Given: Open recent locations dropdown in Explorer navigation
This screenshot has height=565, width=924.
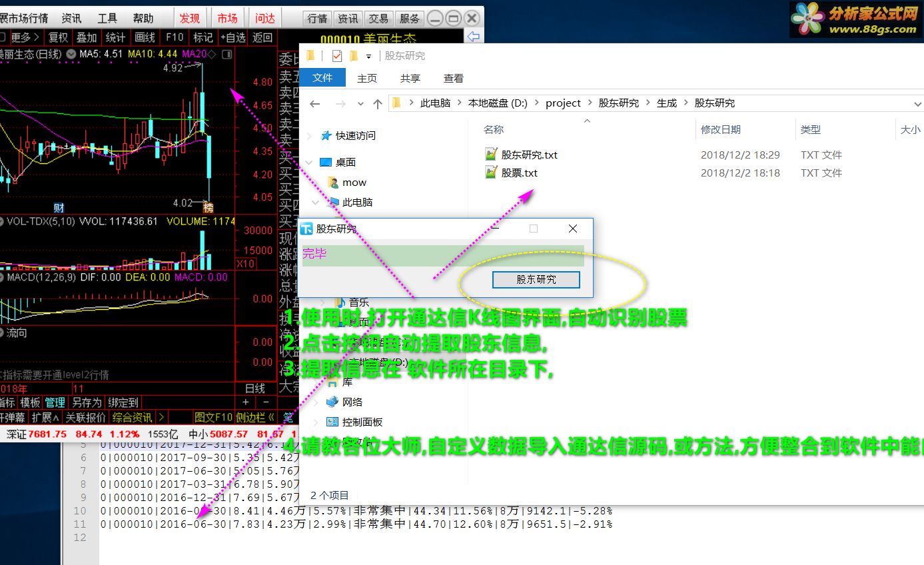Looking at the screenshot, I should tap(361, 104).
